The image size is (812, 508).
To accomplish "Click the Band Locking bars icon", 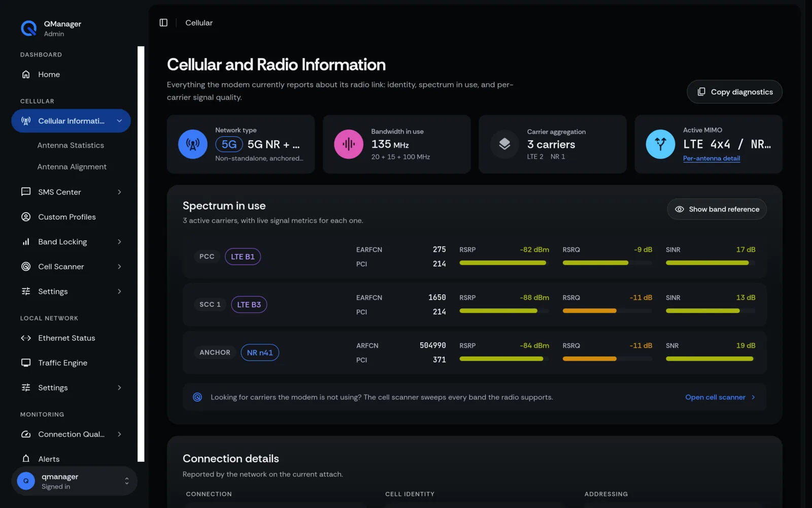I will pos(26,242).
